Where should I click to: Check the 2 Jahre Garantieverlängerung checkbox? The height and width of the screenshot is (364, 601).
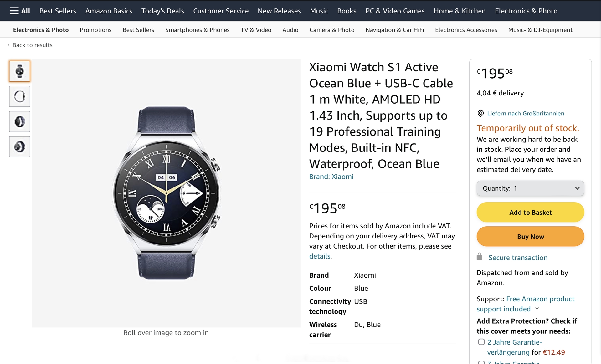click(x=481, y=342)
